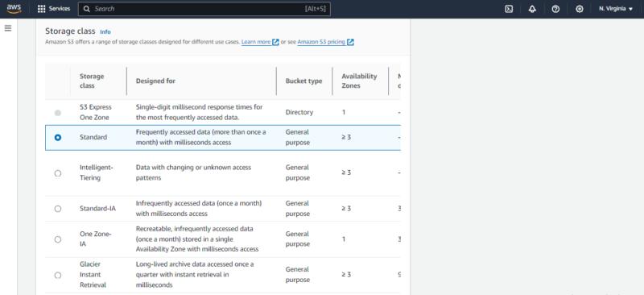The image size is (644, 295).
Task: Open the settings gear in navbar
Action: click(579, 9)
